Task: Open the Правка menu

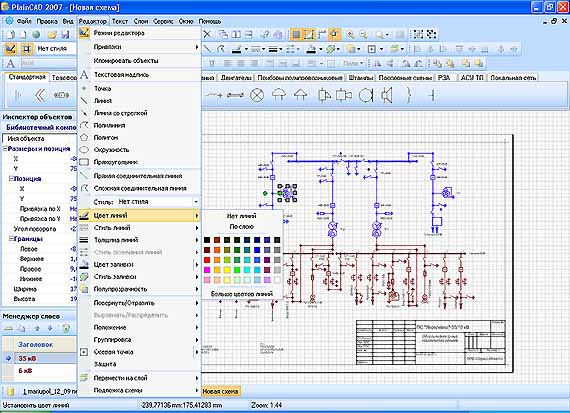Action: click(47, 21)
